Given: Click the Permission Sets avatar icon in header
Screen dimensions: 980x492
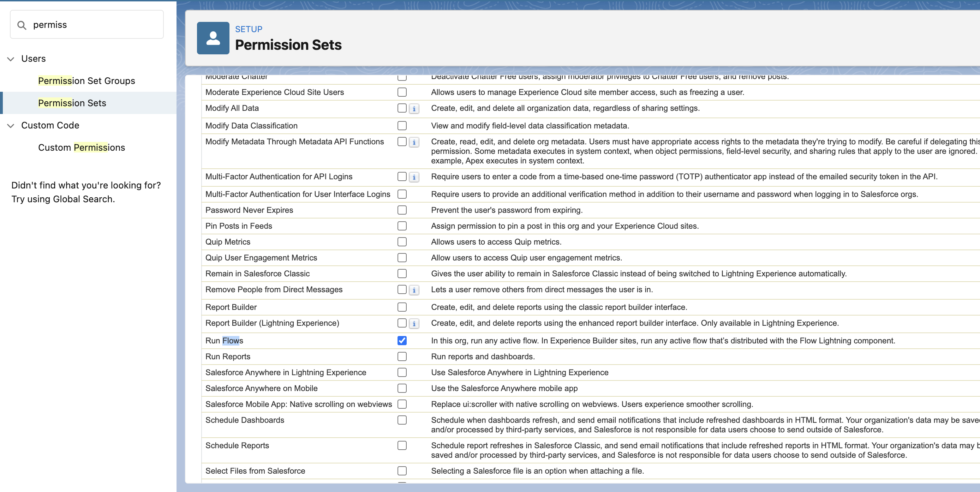Looking at the screenshot, I should click(x=213, y=38).
